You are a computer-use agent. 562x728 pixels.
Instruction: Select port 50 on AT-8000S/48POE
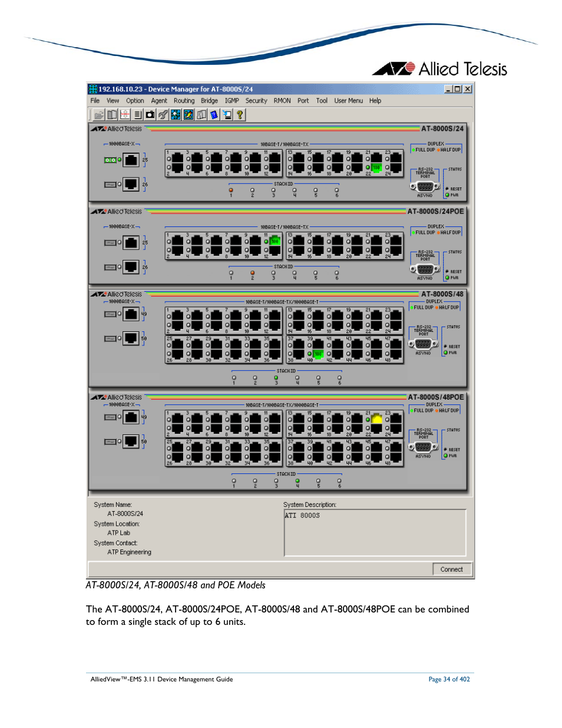click(131, 442)
